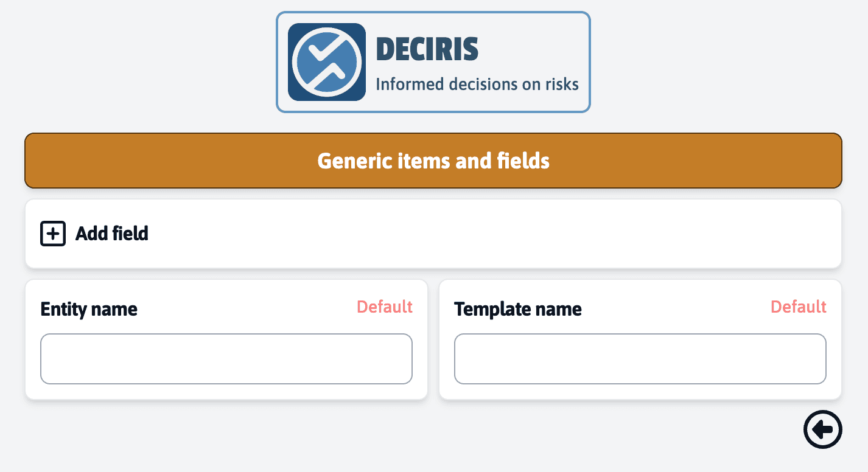Open the DECIRIS app logo banner
The width and height of the screenshot is (868, 472).
point(433,61)
